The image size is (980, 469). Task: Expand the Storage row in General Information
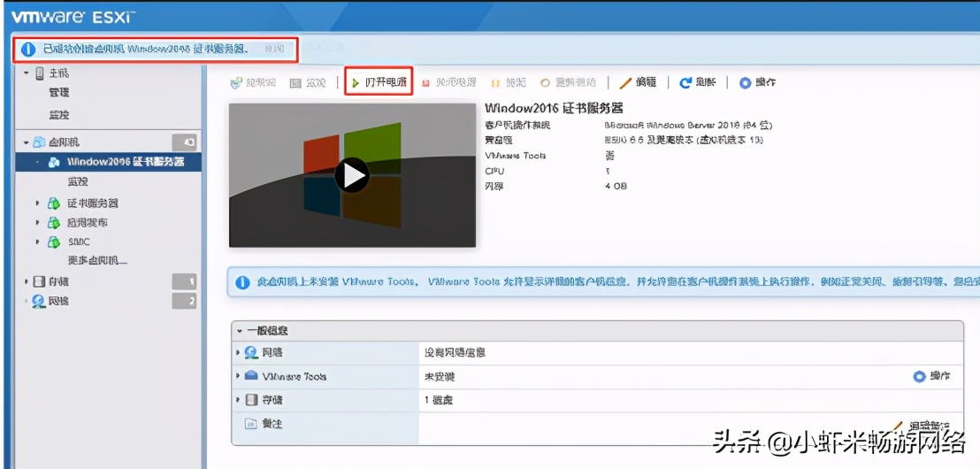click(x=238, y=400)
